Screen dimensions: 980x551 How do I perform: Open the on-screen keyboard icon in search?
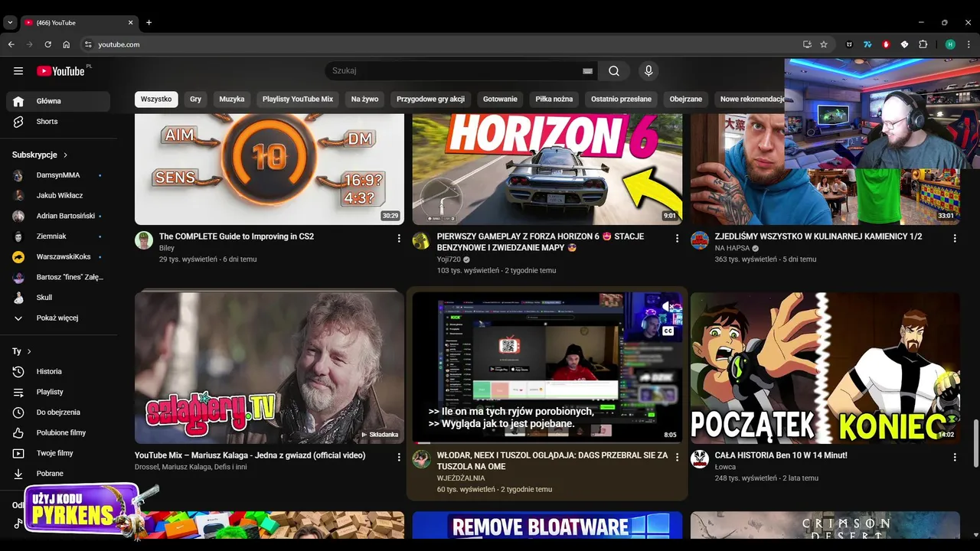click(587, 71)
